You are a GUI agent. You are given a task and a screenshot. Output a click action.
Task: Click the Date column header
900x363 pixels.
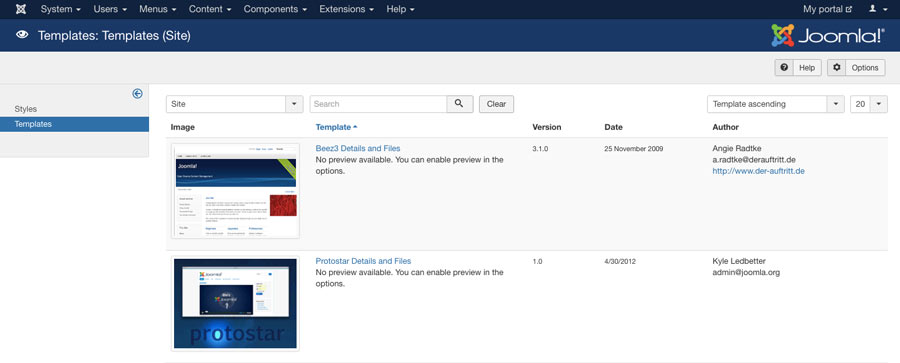pos(613,127)
